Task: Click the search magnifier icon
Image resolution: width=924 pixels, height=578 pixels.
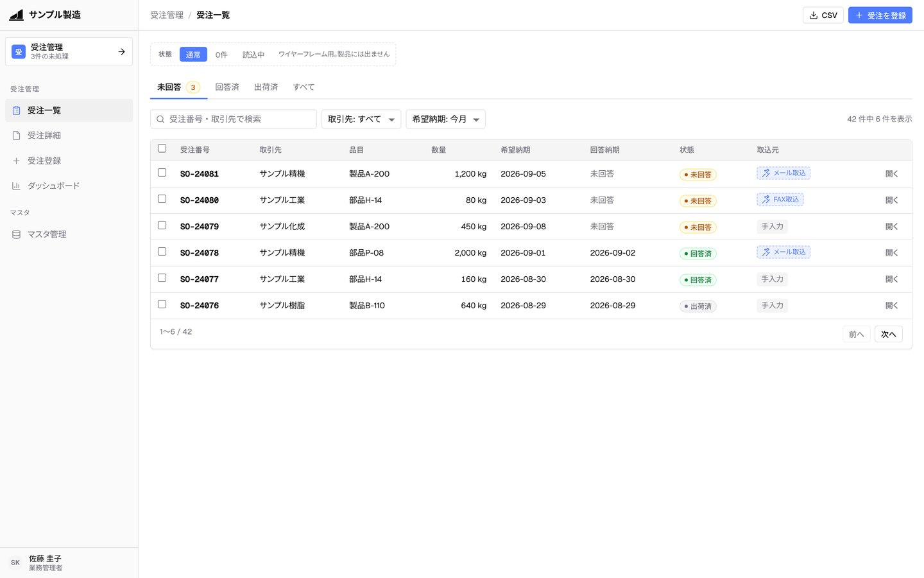Action: (x=160, y=119)
